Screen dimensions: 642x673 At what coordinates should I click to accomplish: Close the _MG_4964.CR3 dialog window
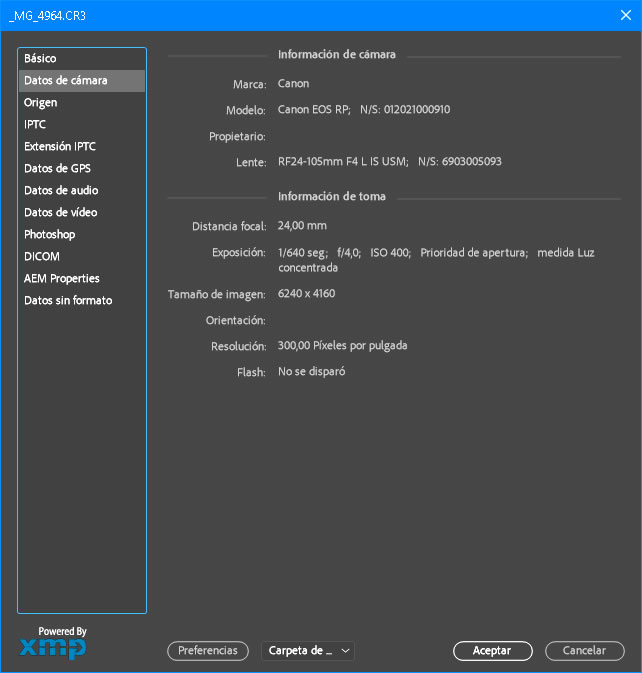coord(626,15)
